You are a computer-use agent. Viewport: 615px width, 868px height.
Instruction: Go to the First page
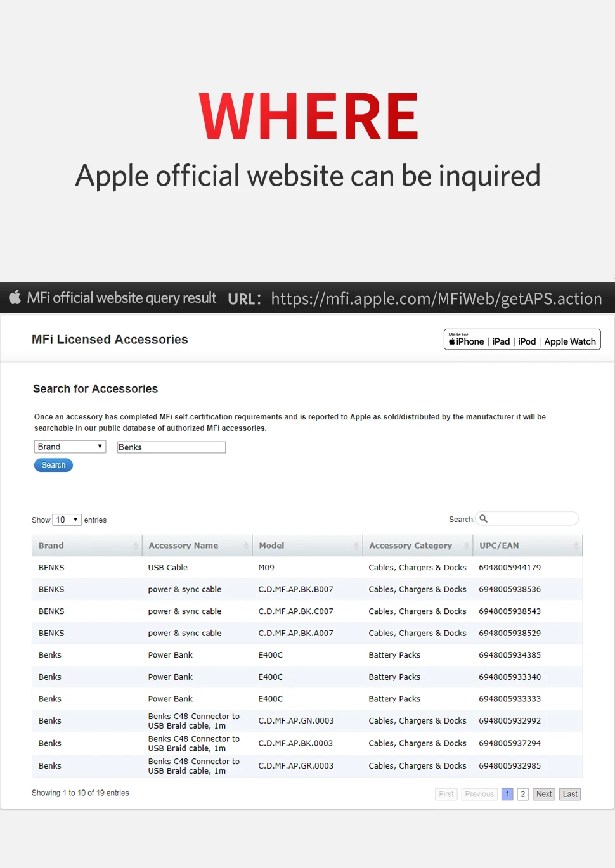pos(446,794)
